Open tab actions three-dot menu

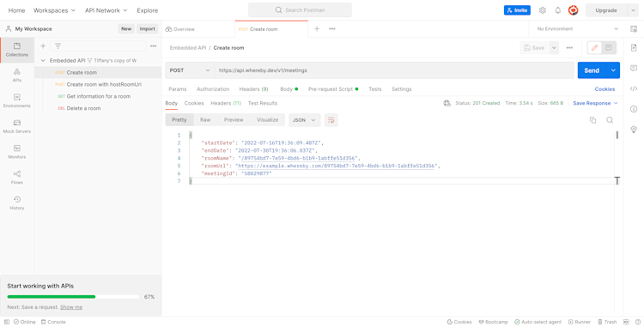(x=331, y=28)
